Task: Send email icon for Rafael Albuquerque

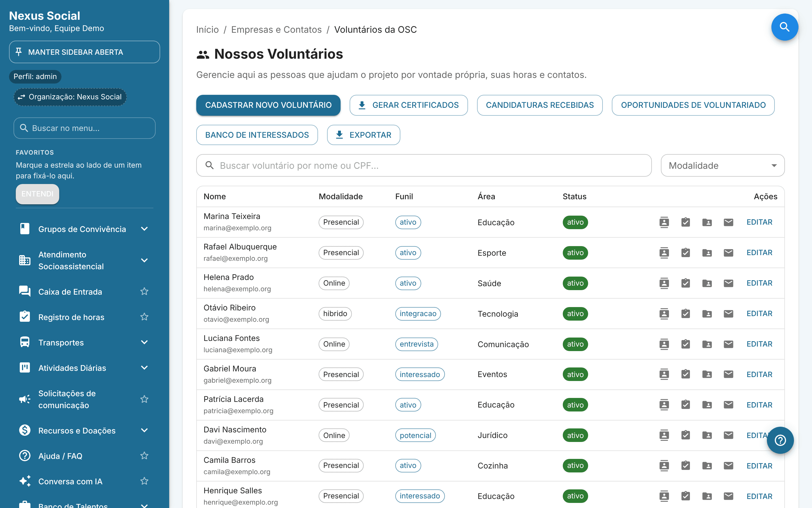Action: [x=728, y=253]
